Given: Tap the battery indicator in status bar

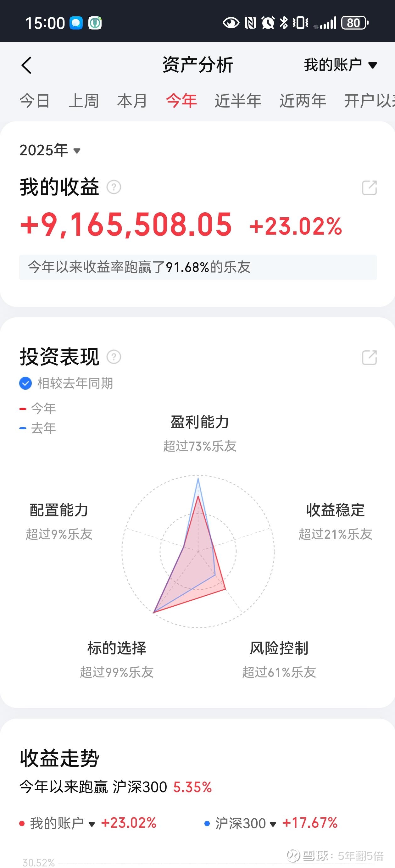Looking at the screenshot, I should click(x=354, y=23).
